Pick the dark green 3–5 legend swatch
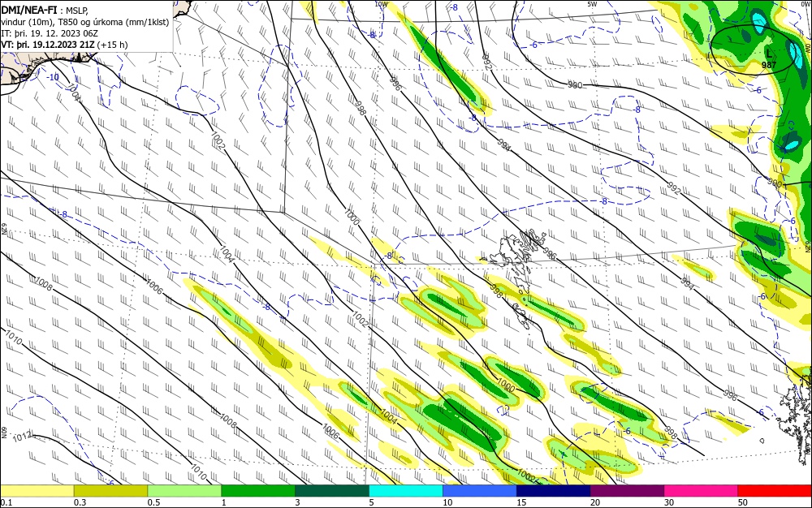The image size is (812, 508). tap(332, 491)
